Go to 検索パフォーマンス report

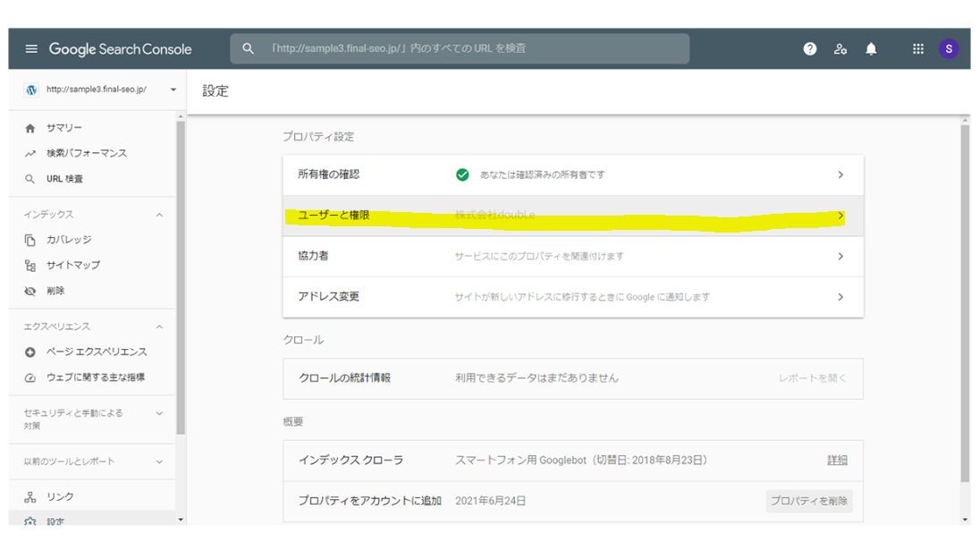(x=86, y=154)
